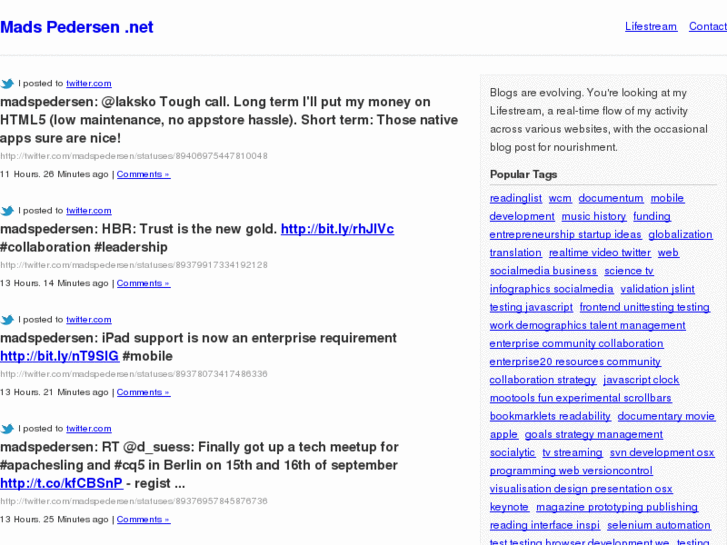
Task: Select the readinglist tag
Action: [x=516, y=199]
